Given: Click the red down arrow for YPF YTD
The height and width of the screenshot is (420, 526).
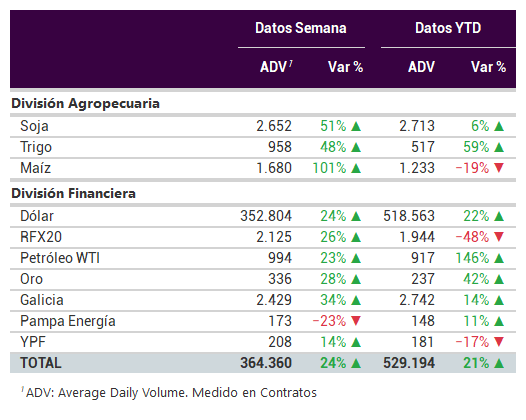Looking at the screenshot, I should pos(499,342).
